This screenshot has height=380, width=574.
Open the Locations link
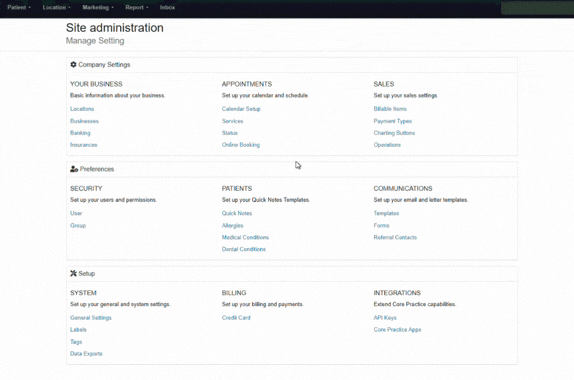tap(82, 109)
